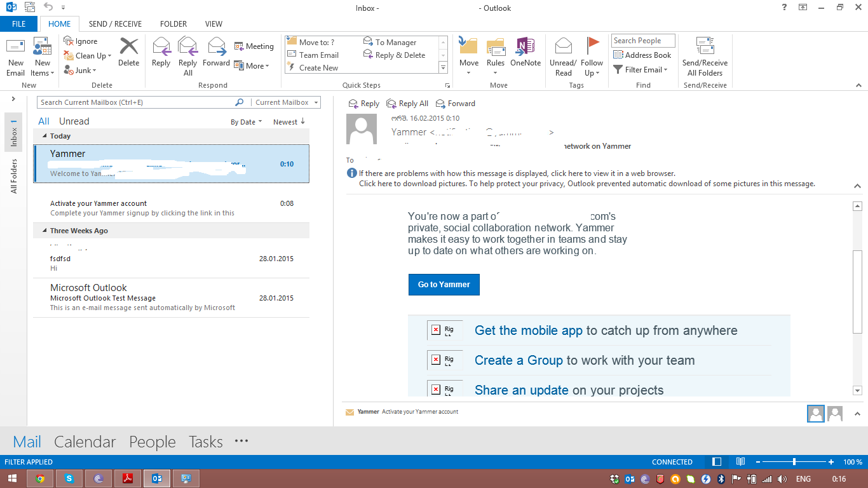Adjust the zoom slider handle in the status bar
This screenshot has height=488, width=868.
794,462
